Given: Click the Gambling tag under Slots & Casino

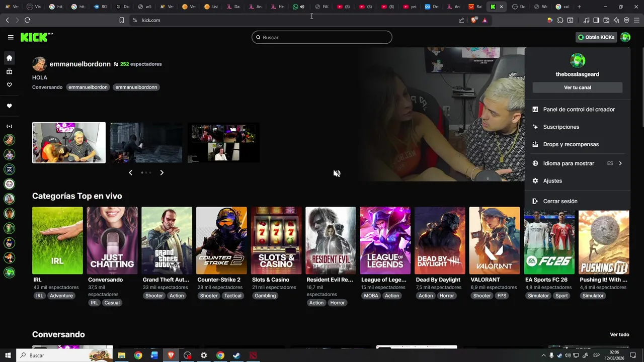Looking at the screenshot, I should [265, 296].
